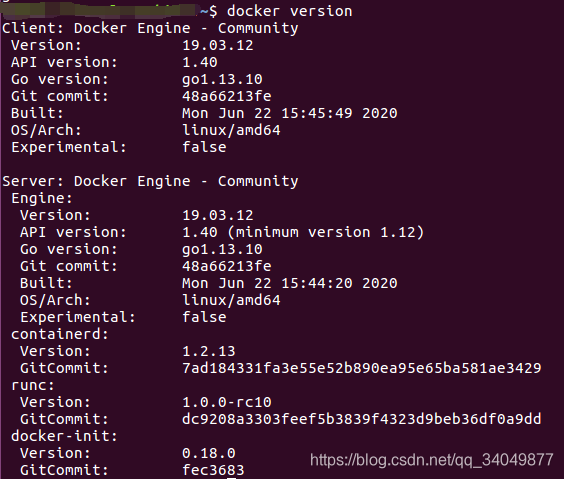Click the 'docker-init:' section label
The height and width of the screenshot is (479, 564).
click(x=64, y=436)
